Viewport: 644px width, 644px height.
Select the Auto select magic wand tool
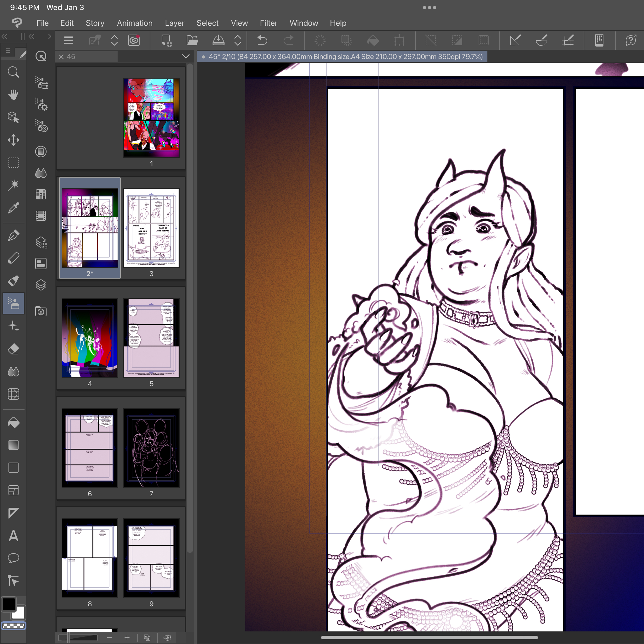click(x=13, y=185)
